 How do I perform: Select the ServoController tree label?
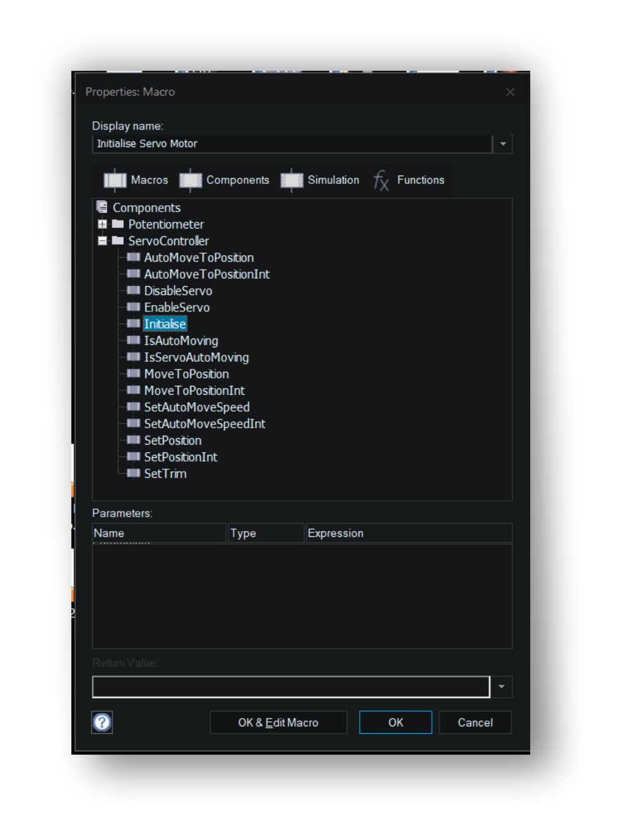169,241
